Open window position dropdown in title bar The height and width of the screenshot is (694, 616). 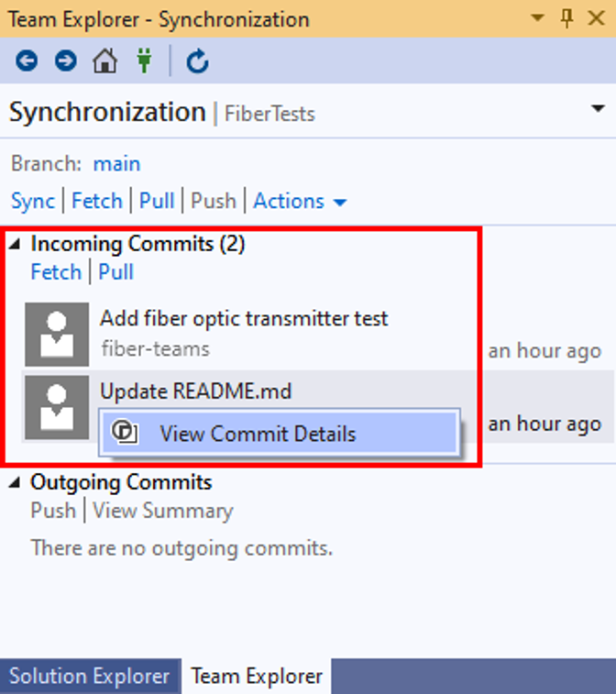click(x=537, y=18)
